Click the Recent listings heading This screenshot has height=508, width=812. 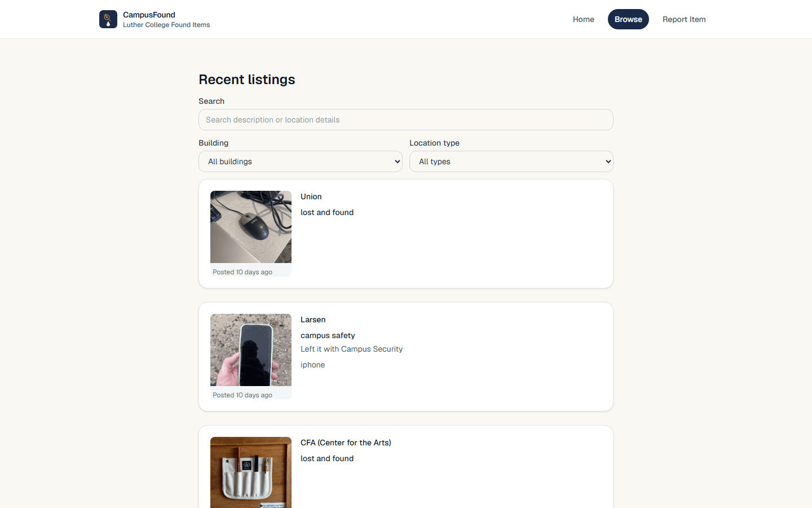[247, 80]
